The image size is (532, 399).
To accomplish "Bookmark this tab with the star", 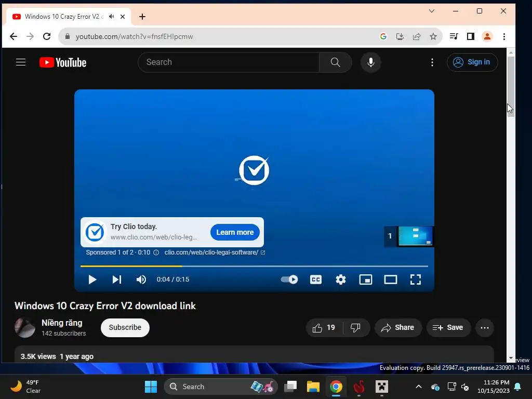I will pyautogui.click(x=433, y=36).
